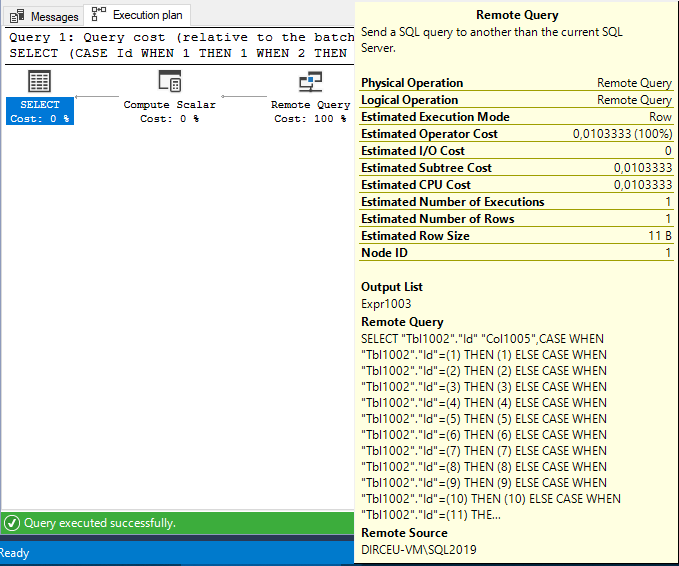Click the Remote Query section heading
Viewport: 679px width, 566px height.
(402, 322)
